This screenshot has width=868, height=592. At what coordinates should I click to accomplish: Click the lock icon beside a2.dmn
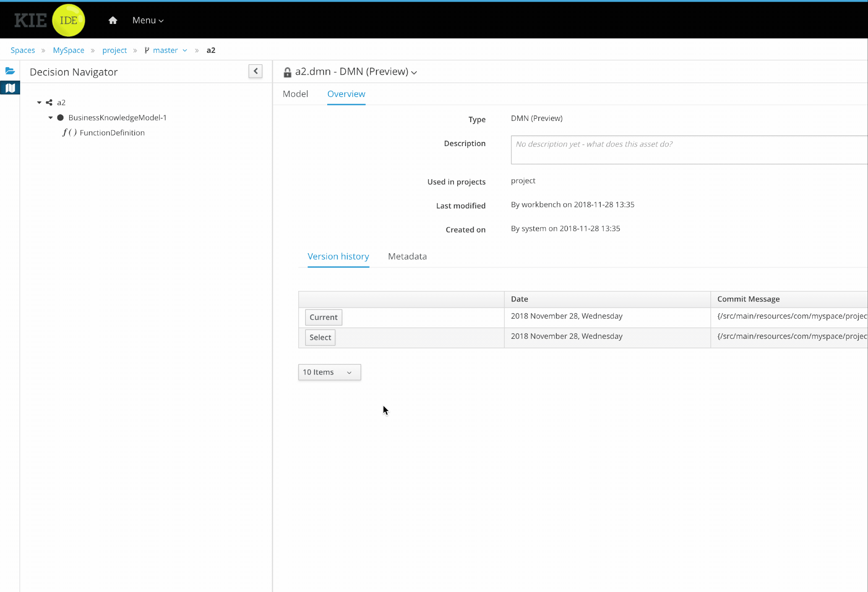(x=287, y=72)
